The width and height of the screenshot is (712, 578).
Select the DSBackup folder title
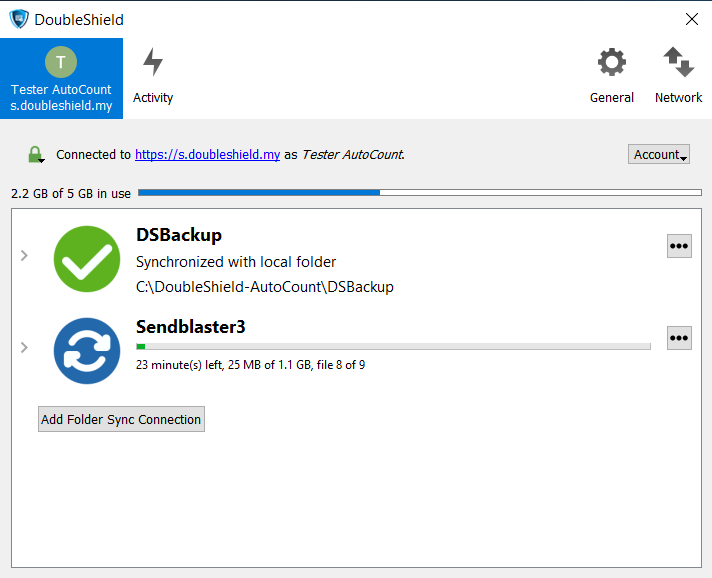pos(179,235)
